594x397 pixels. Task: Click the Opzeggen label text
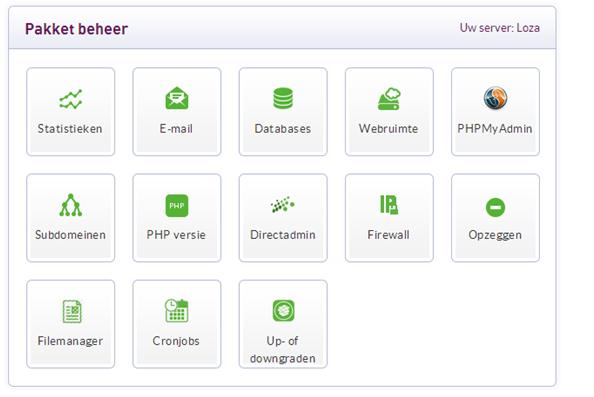point(495,235)
